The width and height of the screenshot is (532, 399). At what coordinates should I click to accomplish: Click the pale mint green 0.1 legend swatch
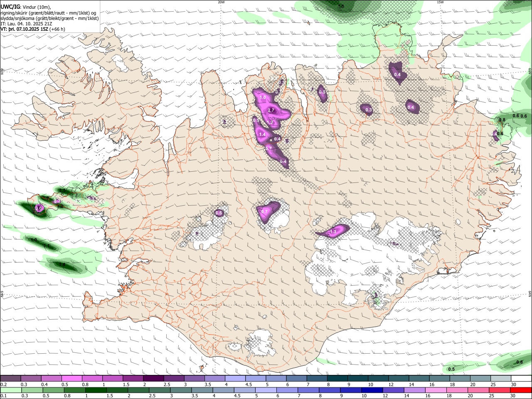10,390
